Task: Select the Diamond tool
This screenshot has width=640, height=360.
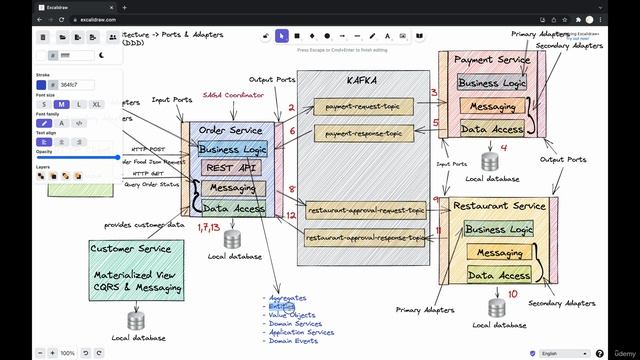Action: [x=312, y=36]
